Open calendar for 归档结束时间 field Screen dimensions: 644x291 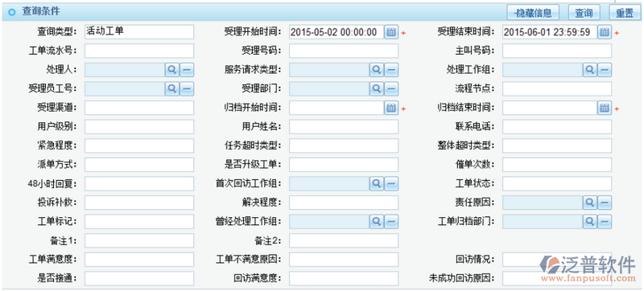tap(605, 108)
